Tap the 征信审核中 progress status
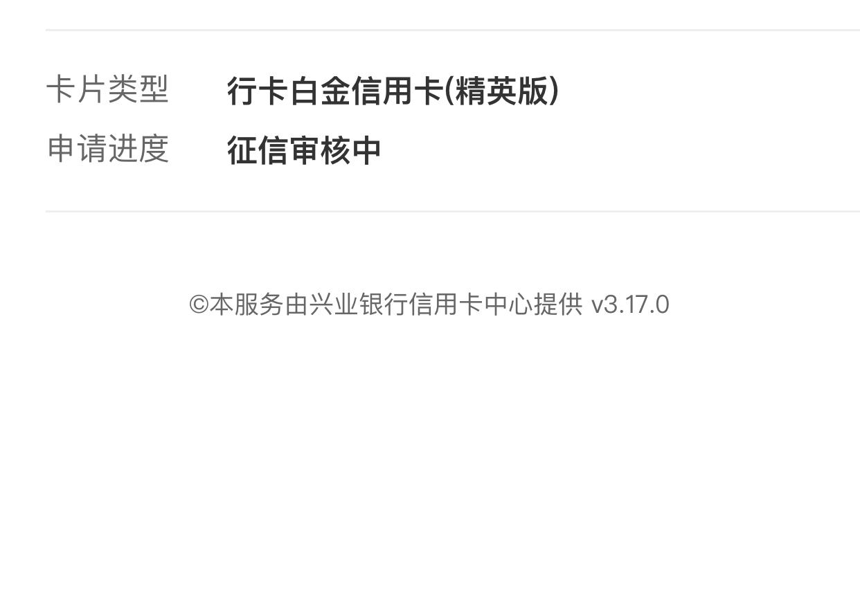 click(304, 150)
